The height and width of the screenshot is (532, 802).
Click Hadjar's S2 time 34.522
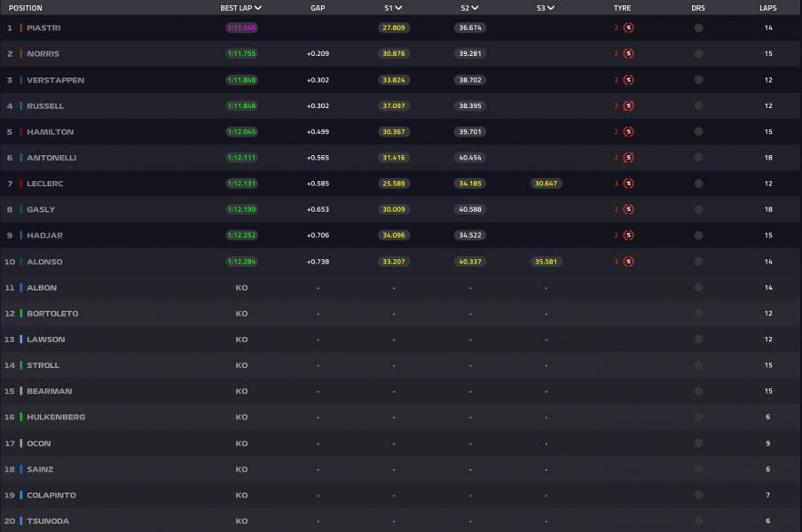pos(470,235)
